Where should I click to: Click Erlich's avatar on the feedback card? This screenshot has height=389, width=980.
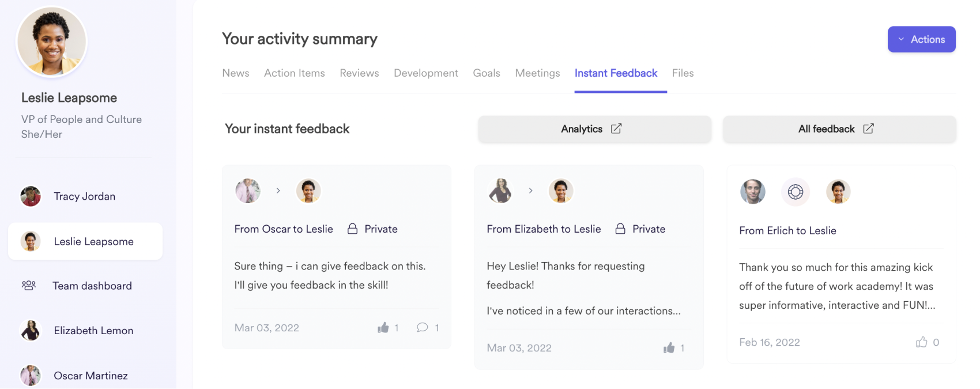(753, 192)
